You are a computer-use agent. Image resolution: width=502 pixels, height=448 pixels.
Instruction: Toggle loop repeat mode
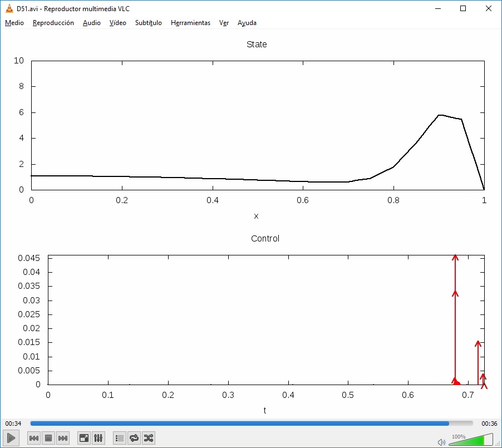tap(134, 438)
